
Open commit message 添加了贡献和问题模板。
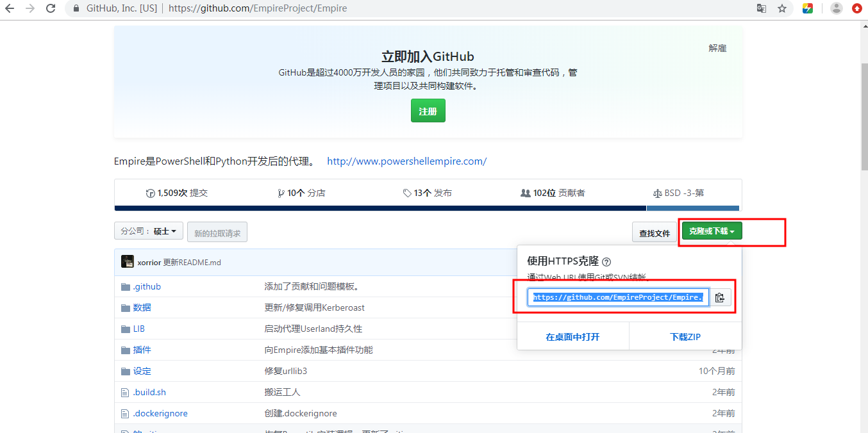pyautogui.click(x=312, y=286)
